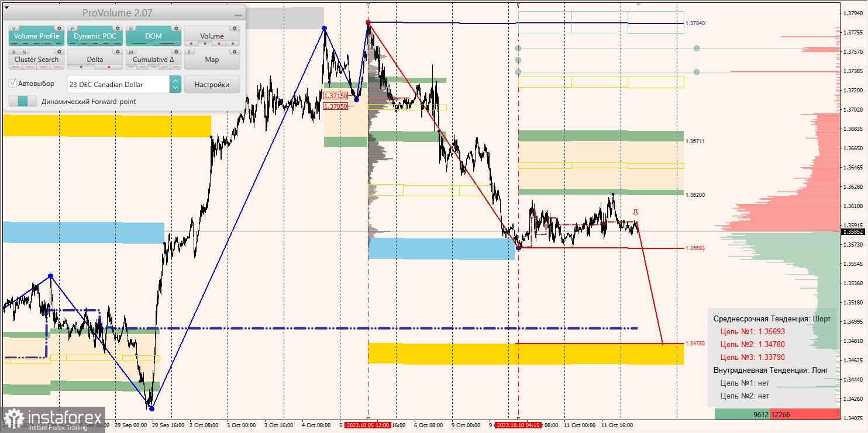Select the green dot mode under Delta
868x433 pixels.
pyautogui.click(x=81, y=67)
